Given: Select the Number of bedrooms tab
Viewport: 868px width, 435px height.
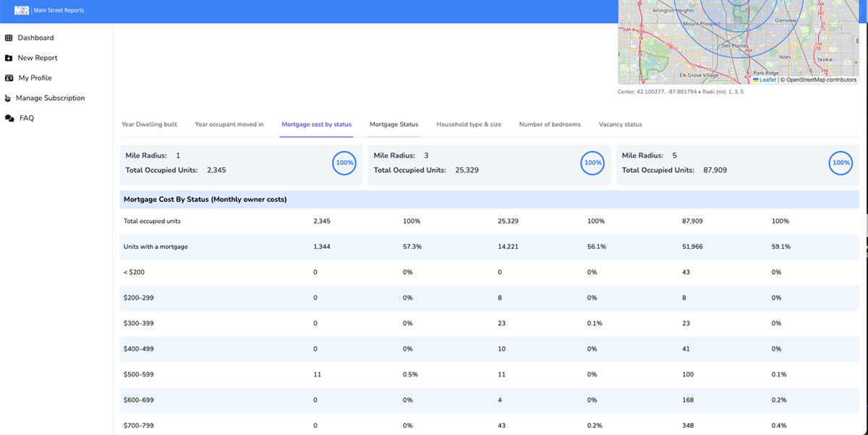Looking at the screenshot, I should coord(549,124).
